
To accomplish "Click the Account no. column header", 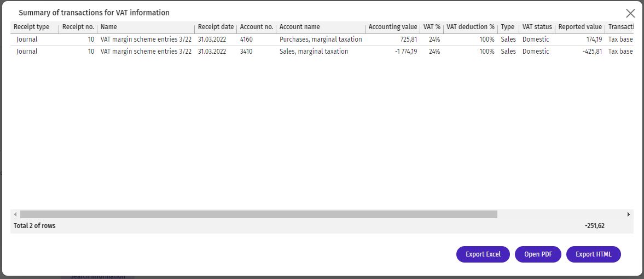I will 256,27.
